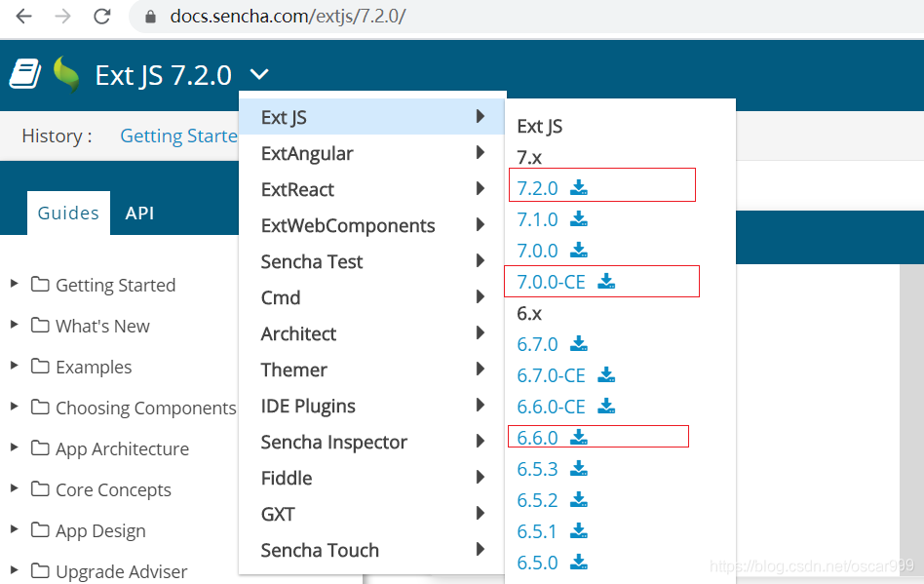
Task: Click the download icon beside 7.0.0-CE
Action: click(606, 282)
